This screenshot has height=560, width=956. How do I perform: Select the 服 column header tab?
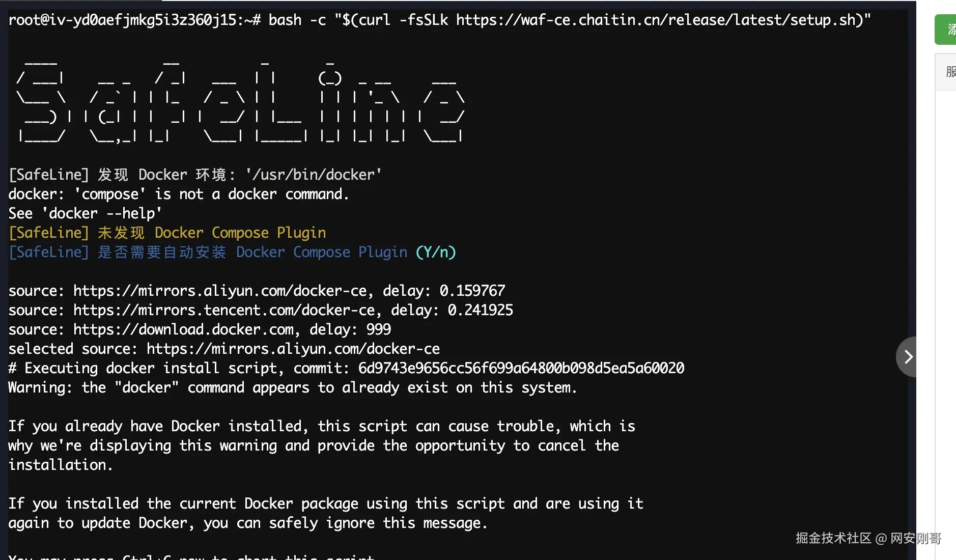click(949, 72)
